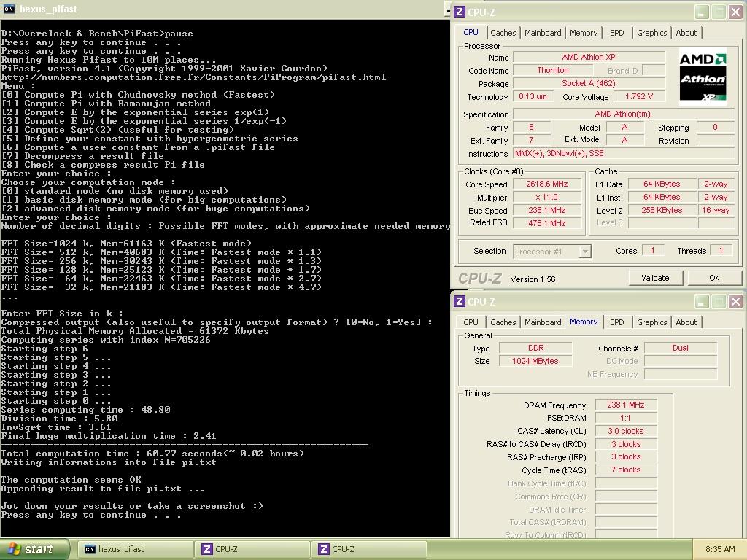Minimize the top CPU-Z window
This screenshot has height=560, width=747.
[701, 12]
